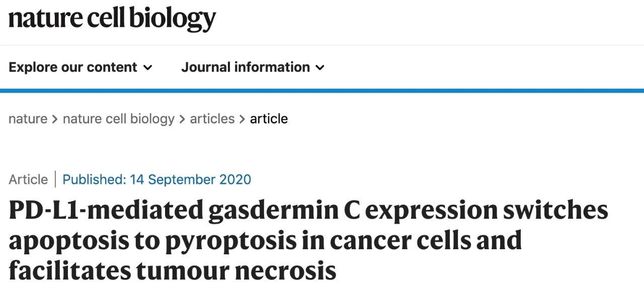This screenshot has width=644, height=289.
Task: Select the current article breadcrumb item
Action: (269, 119)
